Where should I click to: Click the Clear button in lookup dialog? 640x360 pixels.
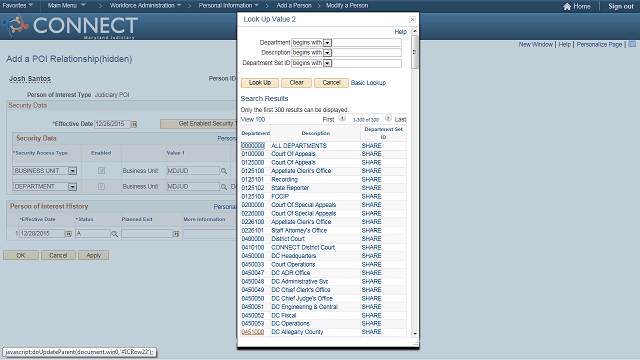[x=296, y=83]
